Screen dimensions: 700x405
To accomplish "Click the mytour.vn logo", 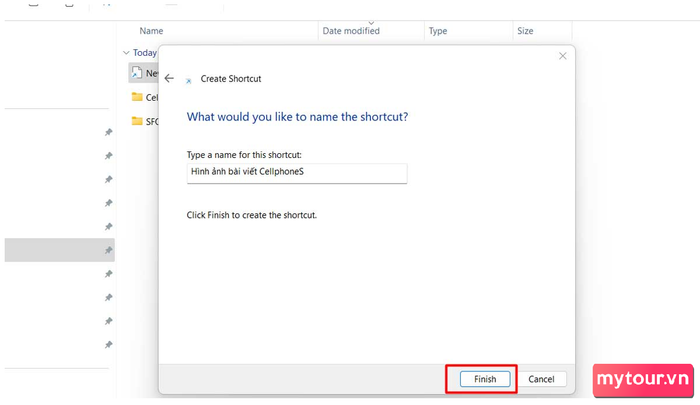I will click(643, 380).
